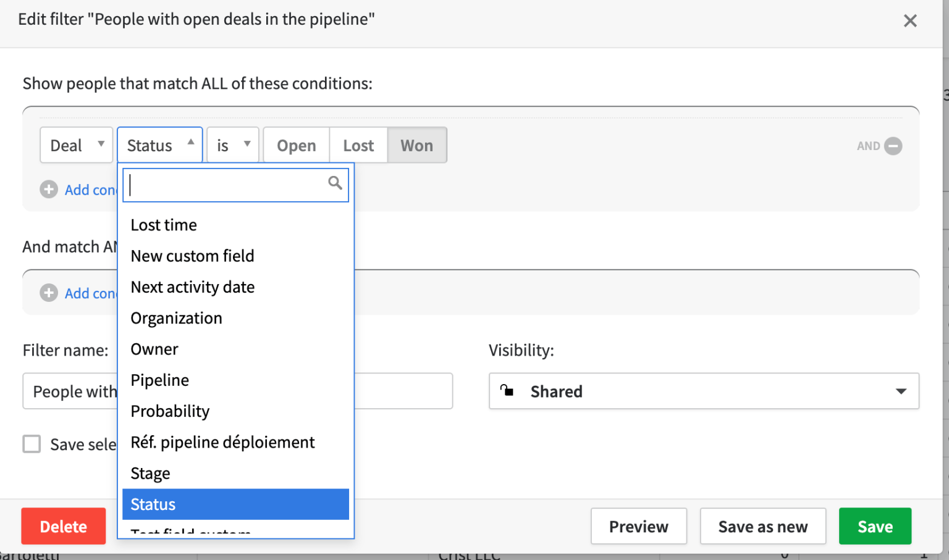Click the red Delete button
Screen dimensions: 949x560
click(63, 526)
